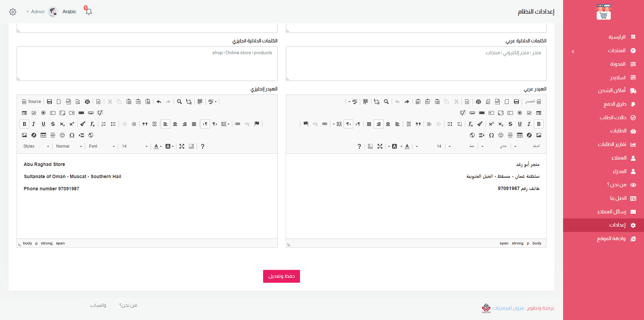
Task: Toggle bold in the English editor
Action: (24, 124)
